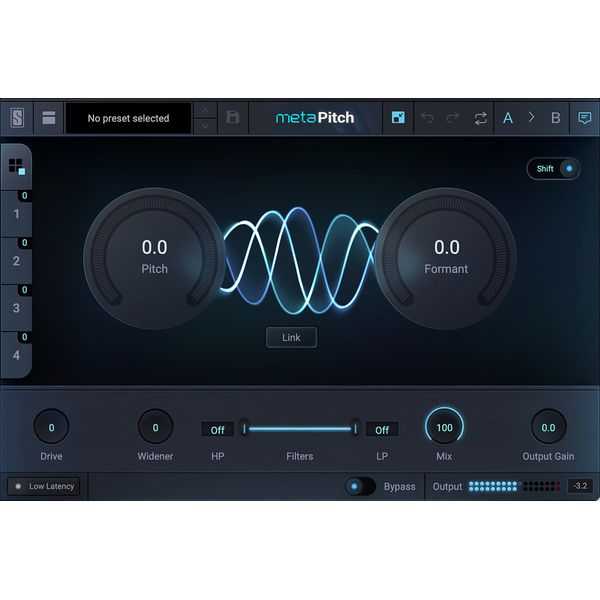This screenshot has width=600, height=600.
Task: Click the Mix knob showing 100
Action: [x=444, y=427]
